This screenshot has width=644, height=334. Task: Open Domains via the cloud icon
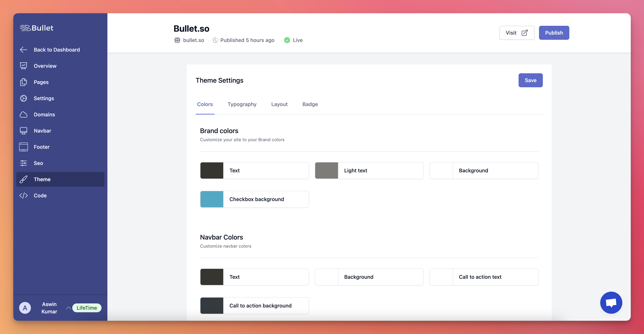(24, 114)
